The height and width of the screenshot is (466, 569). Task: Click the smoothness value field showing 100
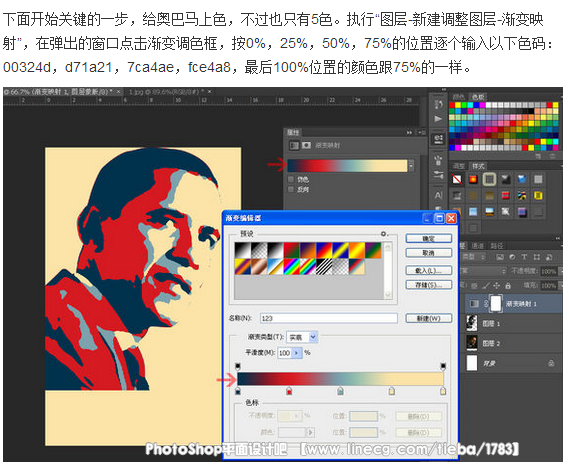(x=285, y=353)
